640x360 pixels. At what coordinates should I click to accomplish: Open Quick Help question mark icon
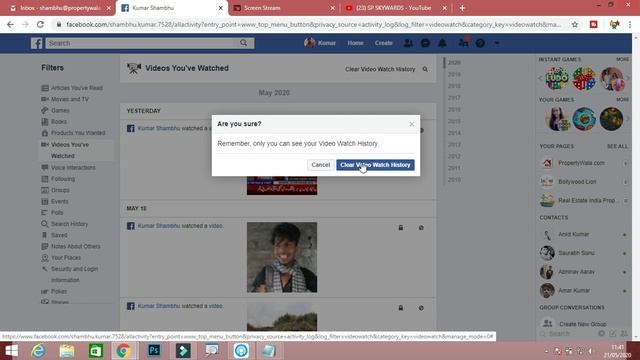480,43
